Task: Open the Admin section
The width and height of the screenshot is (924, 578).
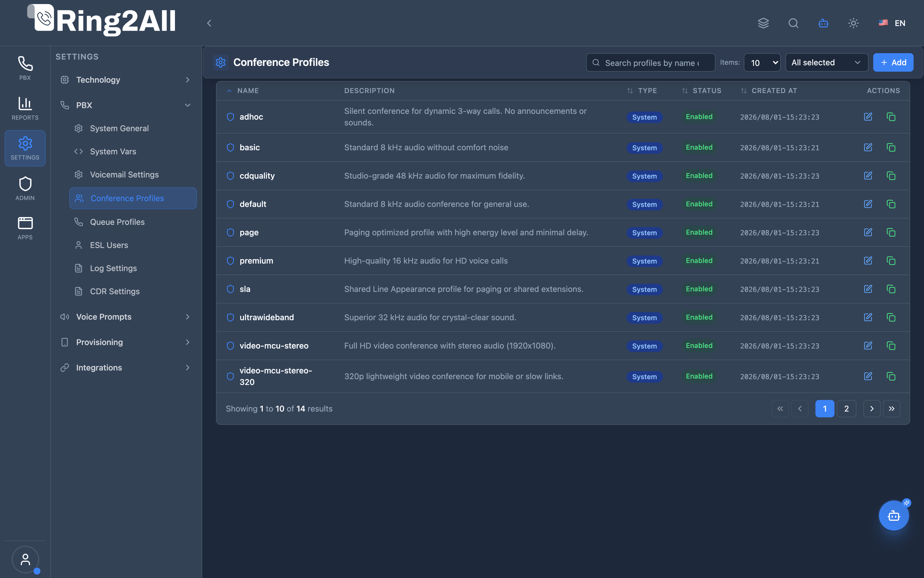Action: point(25,188)
